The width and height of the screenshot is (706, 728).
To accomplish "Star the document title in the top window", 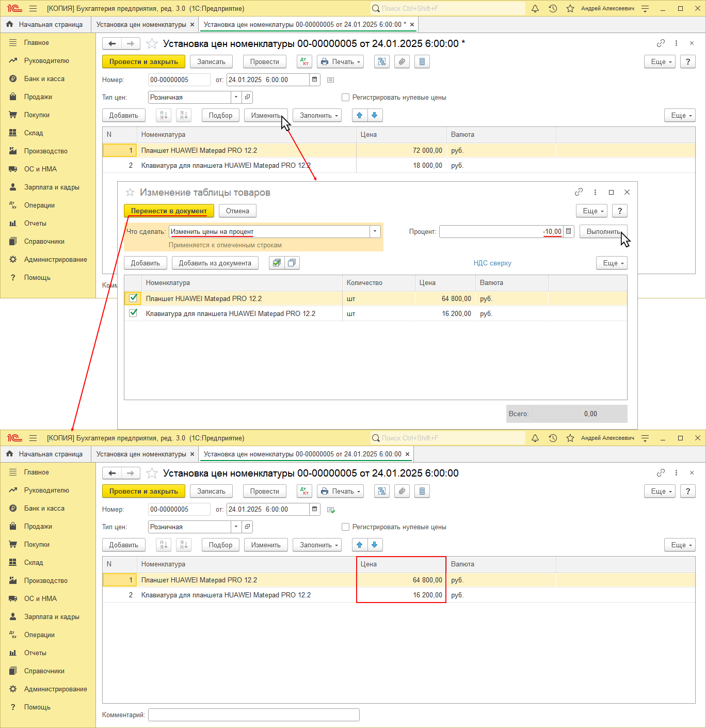I will (152, 43).
